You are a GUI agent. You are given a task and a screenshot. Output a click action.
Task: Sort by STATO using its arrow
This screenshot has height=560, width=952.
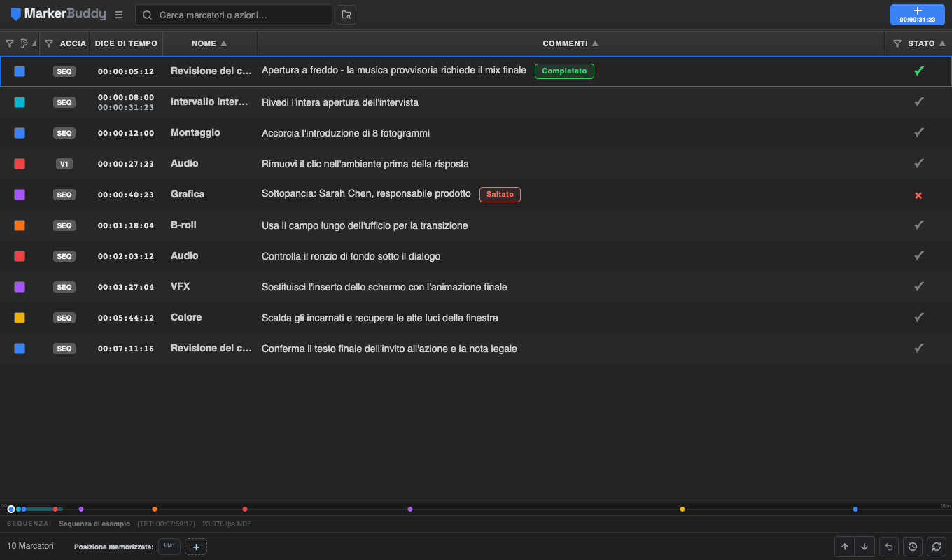pos(942,43)
